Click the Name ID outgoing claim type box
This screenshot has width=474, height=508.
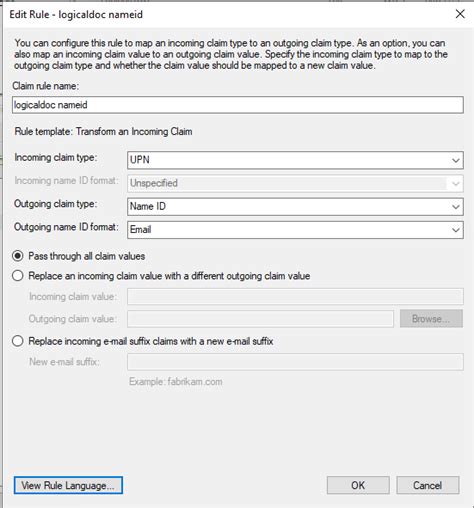point(295,207)
